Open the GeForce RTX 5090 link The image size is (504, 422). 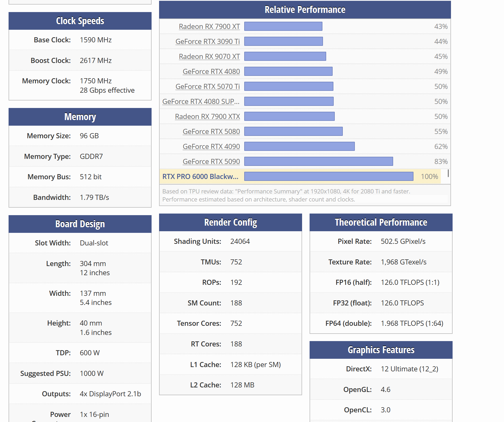coord(211,162)
